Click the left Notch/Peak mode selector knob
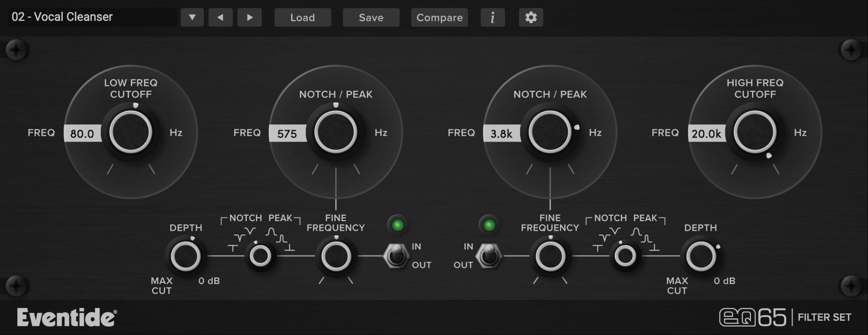 click(x=260, y=256)
